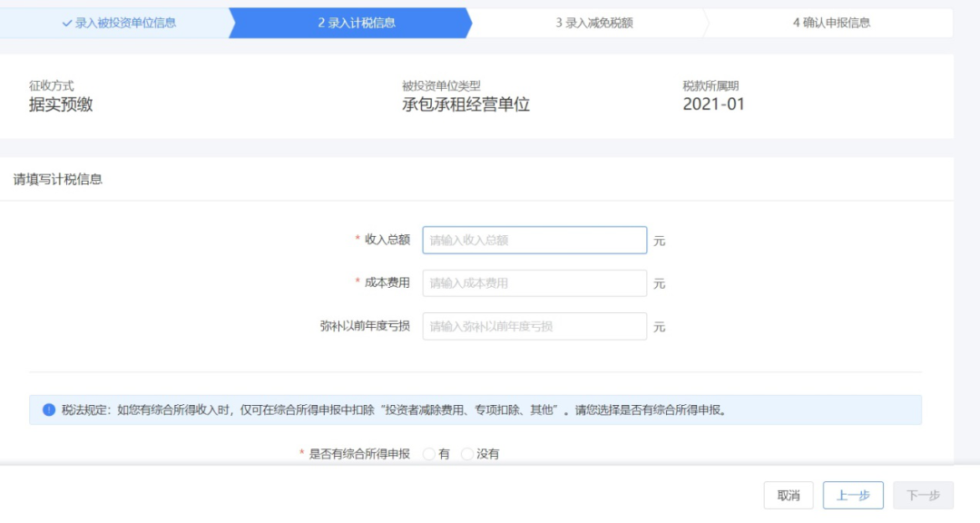Click the 元 unit after 成本费用 field
The height and width of the screenshot is (523, 980).
coord(660,284)
